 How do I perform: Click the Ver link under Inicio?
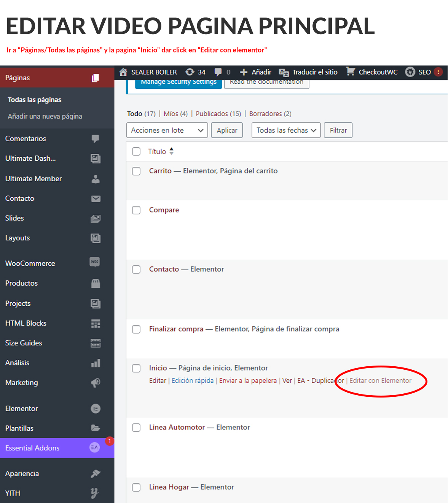287,381
